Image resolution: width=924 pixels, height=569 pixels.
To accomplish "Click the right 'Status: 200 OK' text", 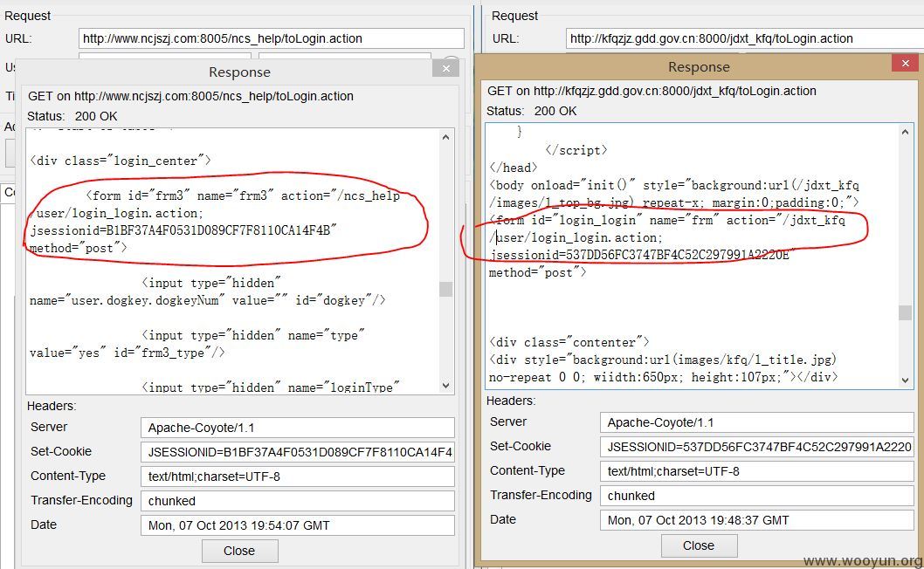I will [x=532, y=112].
